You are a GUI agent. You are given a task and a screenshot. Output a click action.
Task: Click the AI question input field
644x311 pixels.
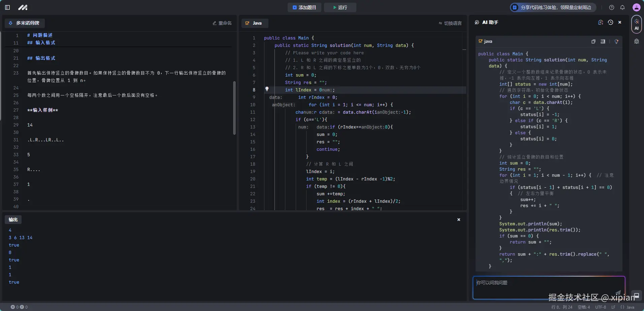tap(548, 287)
